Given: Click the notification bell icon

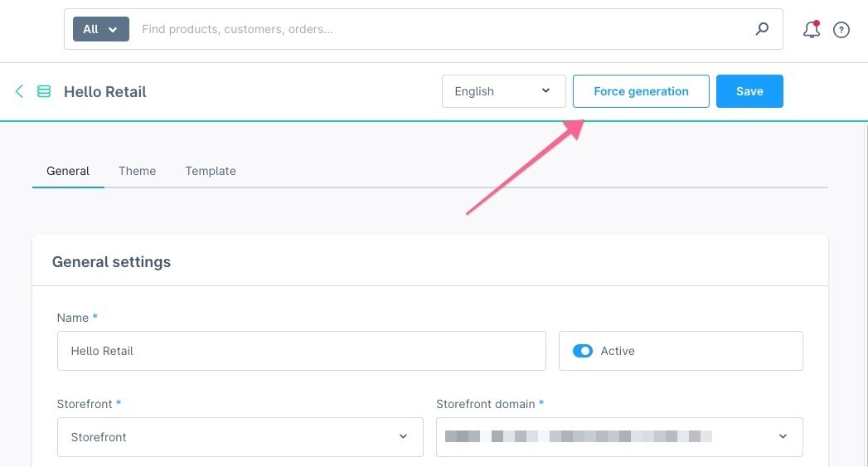Looking at the screenshot, I should click(812, 30).
